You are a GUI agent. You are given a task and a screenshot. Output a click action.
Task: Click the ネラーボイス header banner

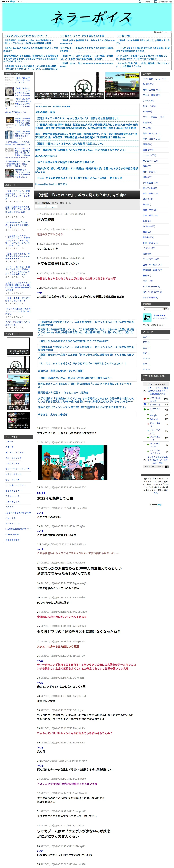(x=87, y=18)
